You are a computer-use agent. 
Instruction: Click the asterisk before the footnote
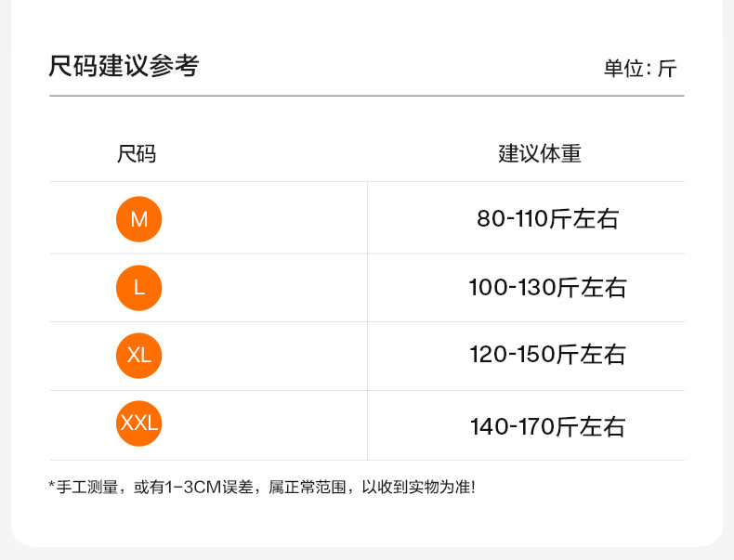pos(52,486)
